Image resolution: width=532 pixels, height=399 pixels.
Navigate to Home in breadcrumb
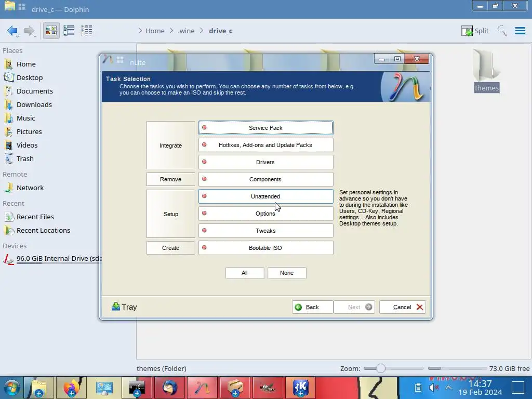point(155,31)
